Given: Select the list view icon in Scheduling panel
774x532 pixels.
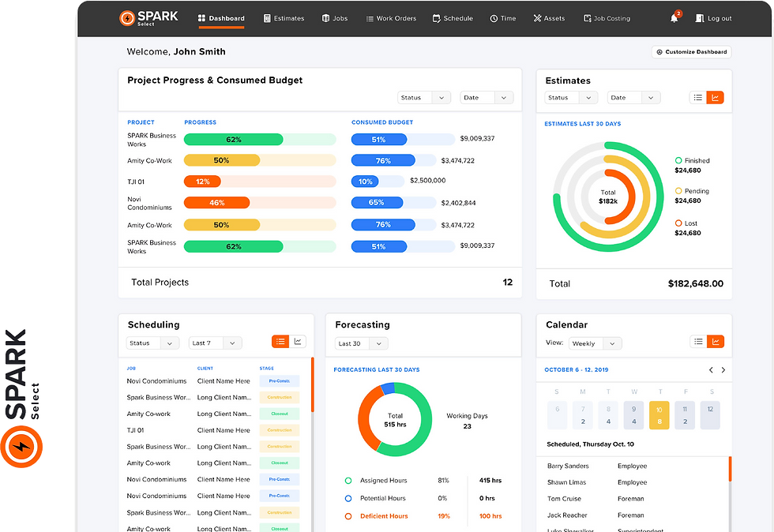Looking at the screenshot, I should pos(280,341).
